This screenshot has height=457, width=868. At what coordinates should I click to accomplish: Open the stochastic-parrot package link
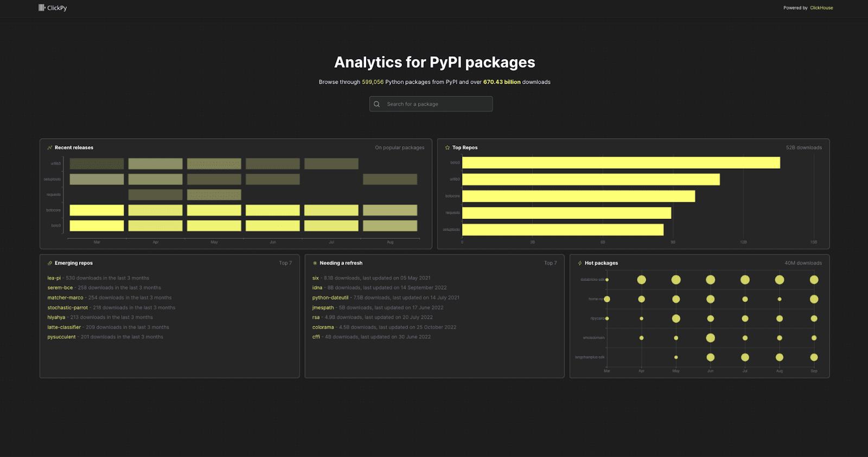pos(67,307)
